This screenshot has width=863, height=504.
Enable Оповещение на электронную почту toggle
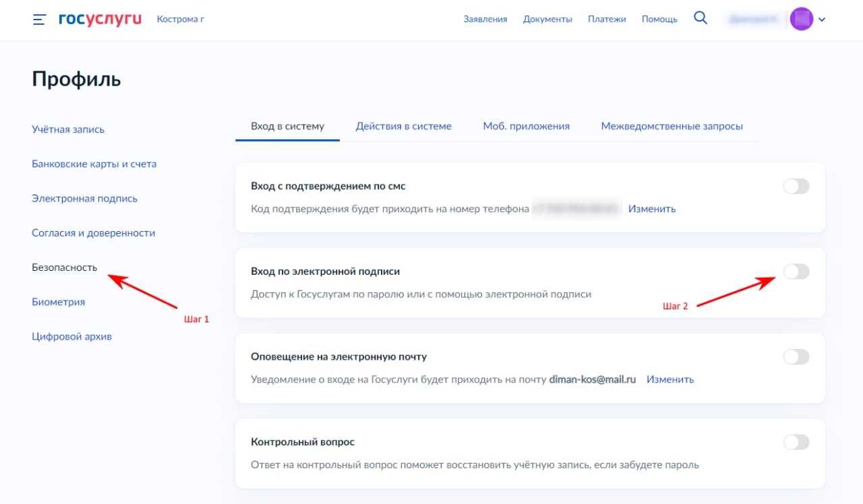click(796, 356)
